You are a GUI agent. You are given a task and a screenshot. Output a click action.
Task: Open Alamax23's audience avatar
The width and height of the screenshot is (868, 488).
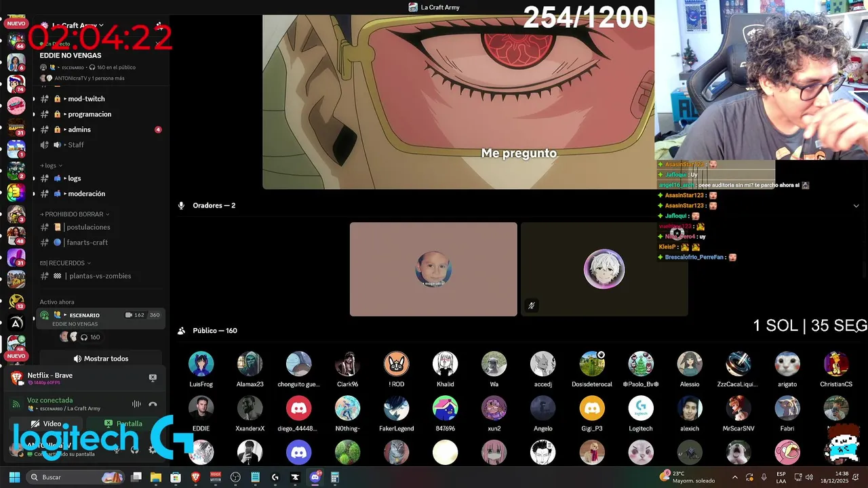point(250,364)
